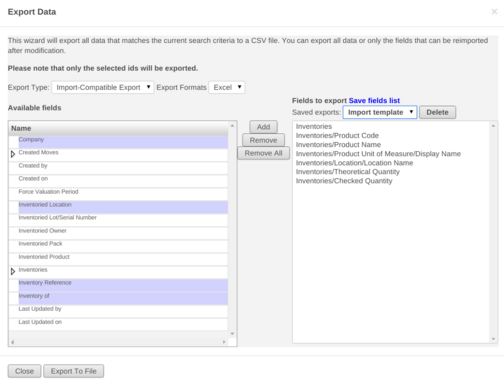Open the Saved exports dropdown
Image resolution: width=504 pixels, height=384 pixels.
(x=380, y=112)
